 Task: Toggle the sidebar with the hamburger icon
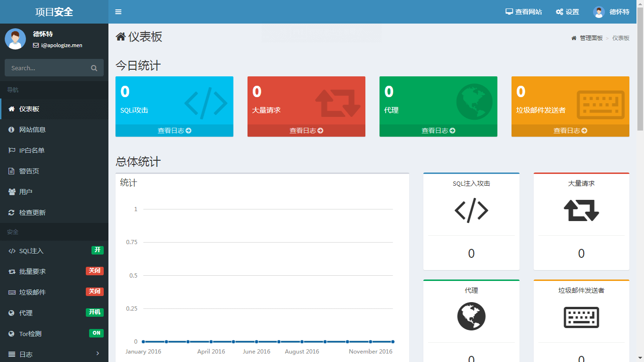click(118, 12)
